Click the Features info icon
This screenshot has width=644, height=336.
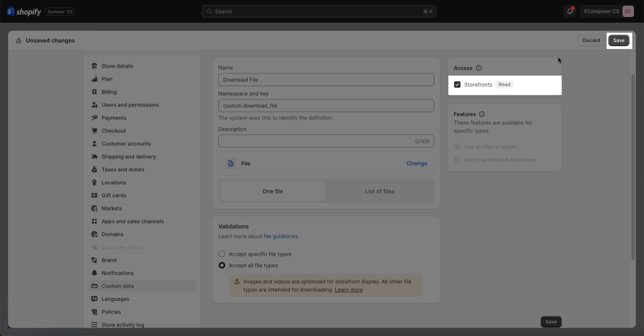(482, 114)
